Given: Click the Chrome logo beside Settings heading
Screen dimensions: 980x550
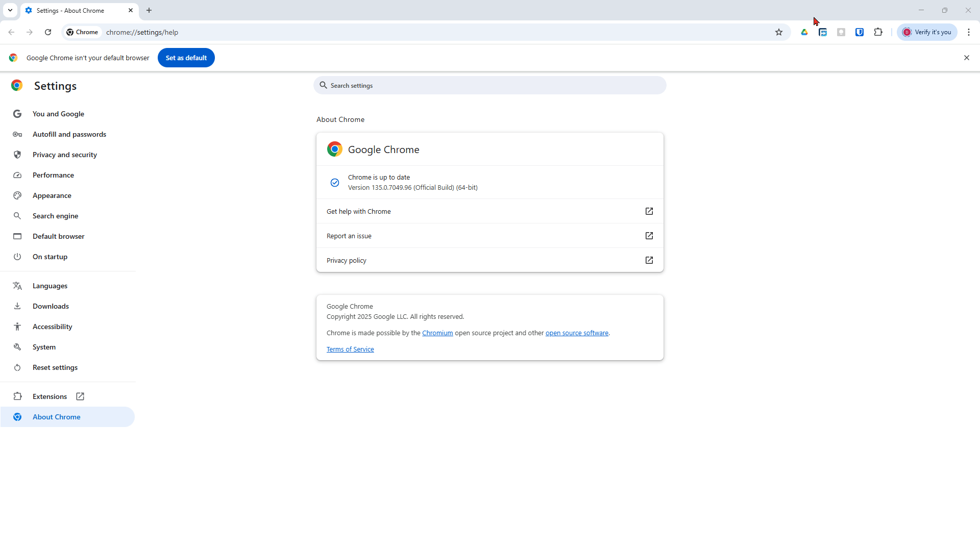Looking at the screenshot, I should pyautogui.click(x=17, y=86).
